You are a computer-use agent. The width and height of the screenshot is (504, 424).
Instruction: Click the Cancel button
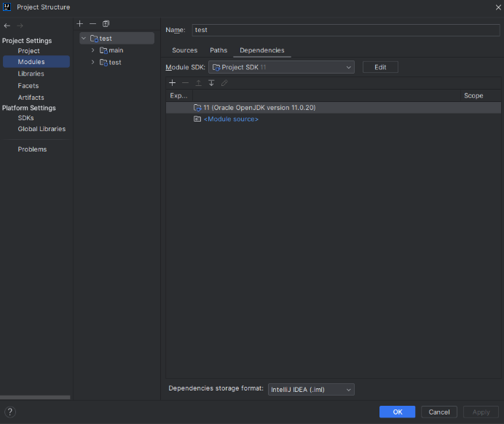tap(439, 412)
